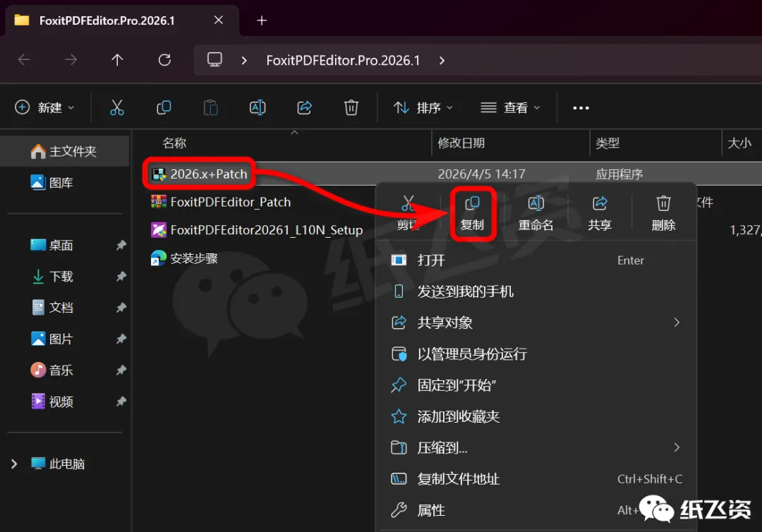Click 重命名 (Rename) in the context menu
Viewport: 762px width, 532px height.
536,214
